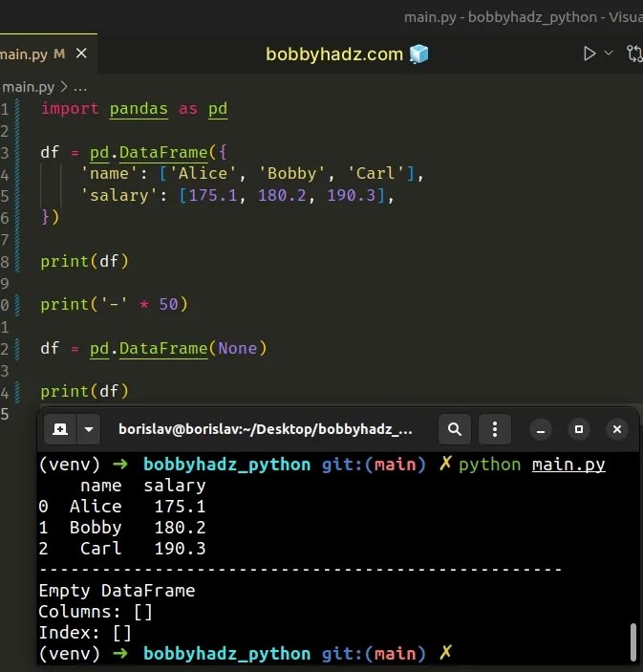Open source control compare changes icon
This screenshot has width=643, height=672.
pos(634,54)
